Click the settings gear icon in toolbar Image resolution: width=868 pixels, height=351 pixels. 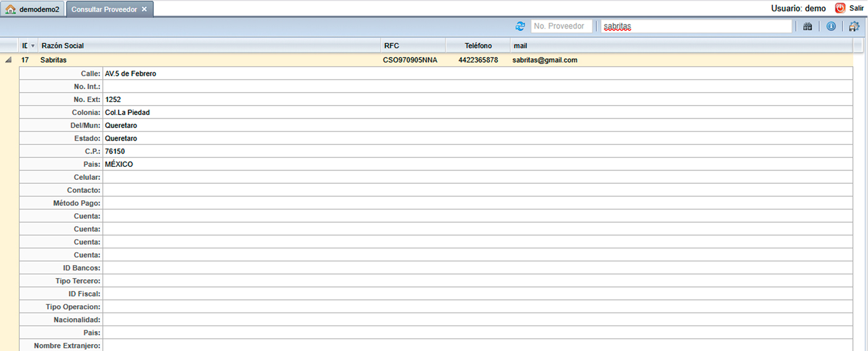[x=854, y=27]
